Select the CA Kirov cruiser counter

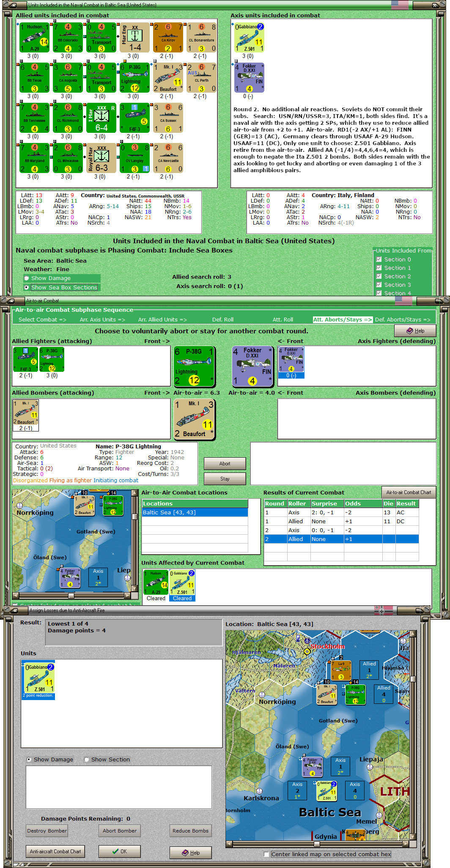(168, 38)
